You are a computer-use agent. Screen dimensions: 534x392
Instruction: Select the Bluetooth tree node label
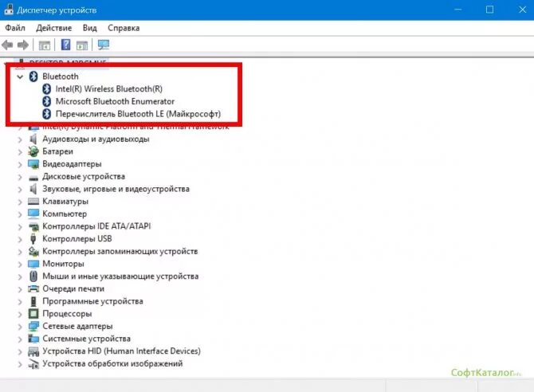(x=61, y=76)
